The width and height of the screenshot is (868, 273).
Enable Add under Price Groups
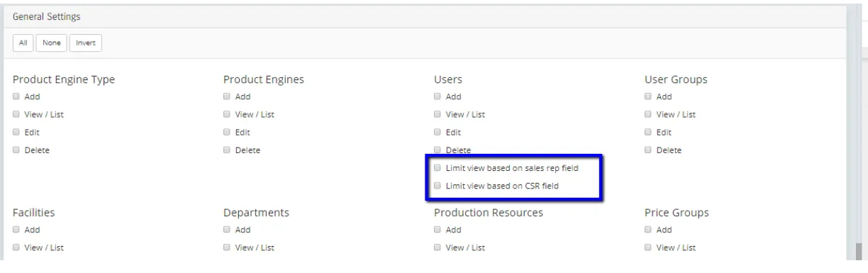coord(648,230)
